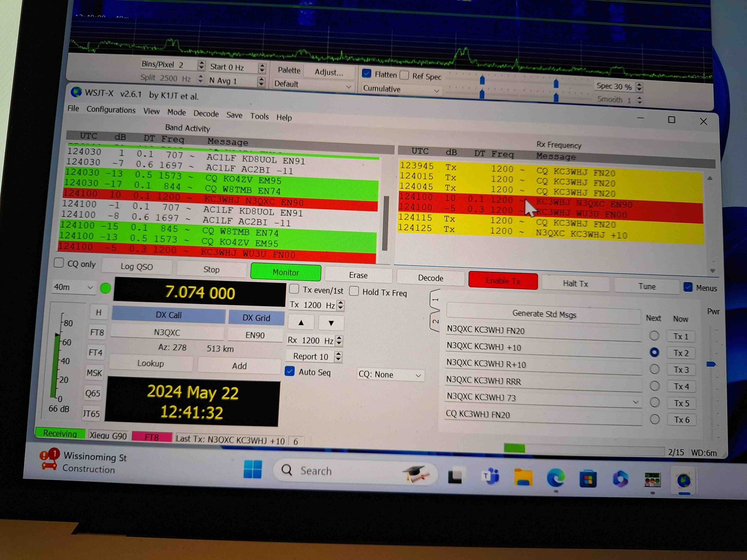747x560 pixels.
Task: Open the Decode menu
Action: point(206,114)
